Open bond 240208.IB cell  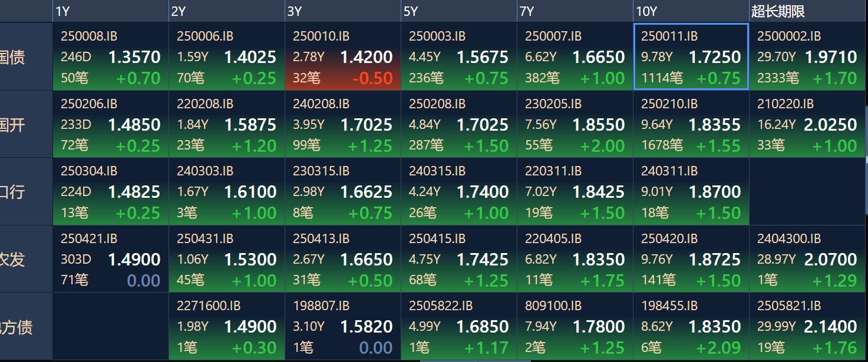coord(343,124)
